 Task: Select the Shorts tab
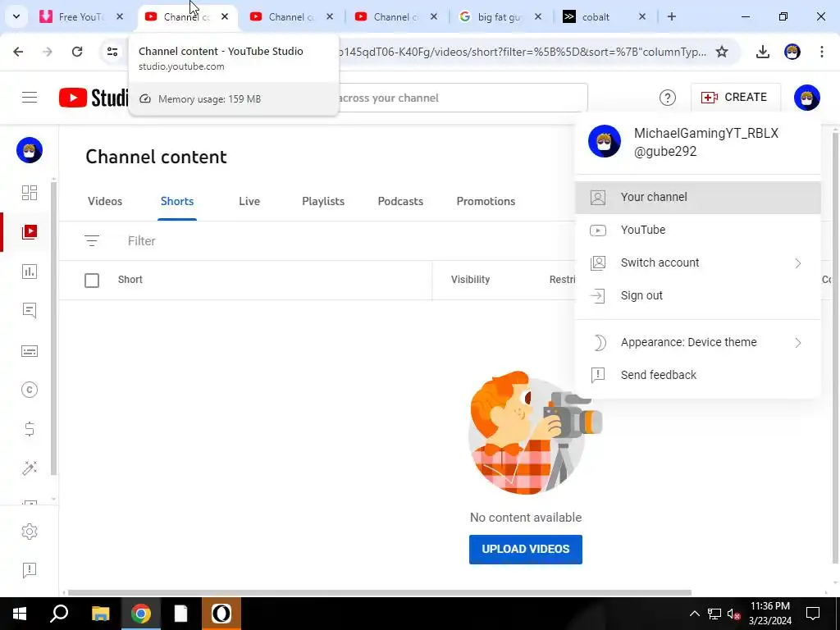point(177,202)
